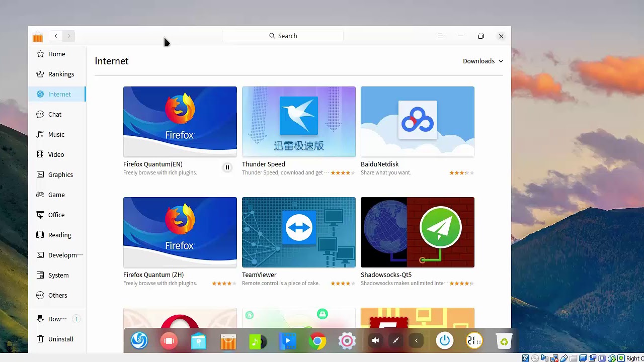Open the Thunder Speed app thumbnail

point(299,122)
